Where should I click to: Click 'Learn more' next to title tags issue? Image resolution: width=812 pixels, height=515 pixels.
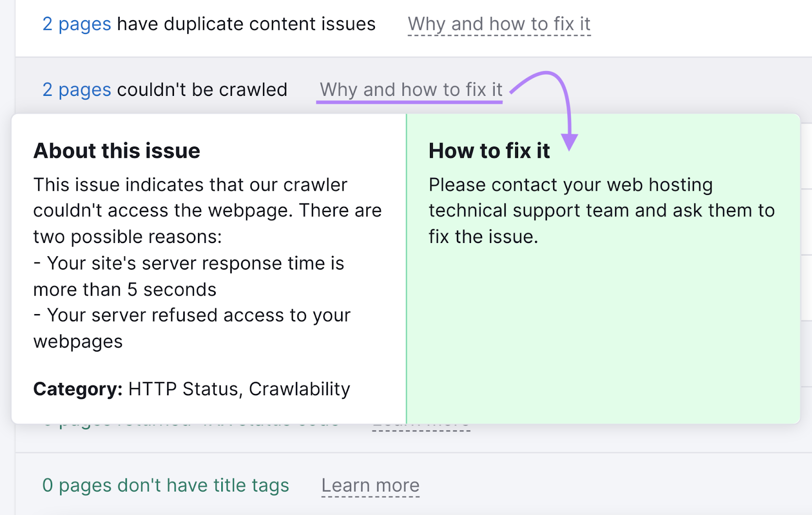point(370,485)
